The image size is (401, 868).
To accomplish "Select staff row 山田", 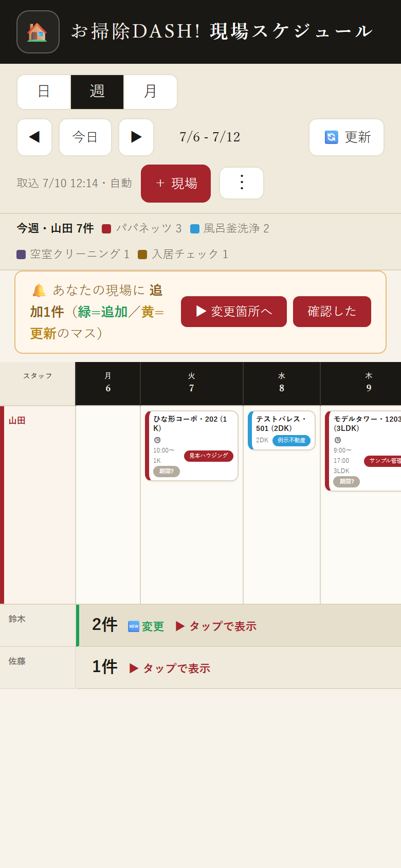I will (38, 505).
